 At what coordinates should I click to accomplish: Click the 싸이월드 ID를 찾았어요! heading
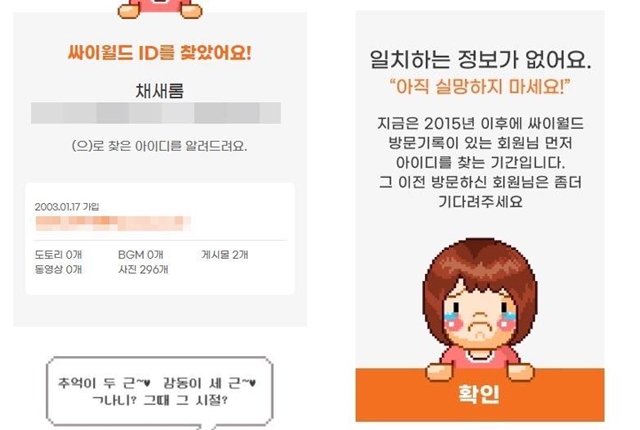[x=159, y=53]
